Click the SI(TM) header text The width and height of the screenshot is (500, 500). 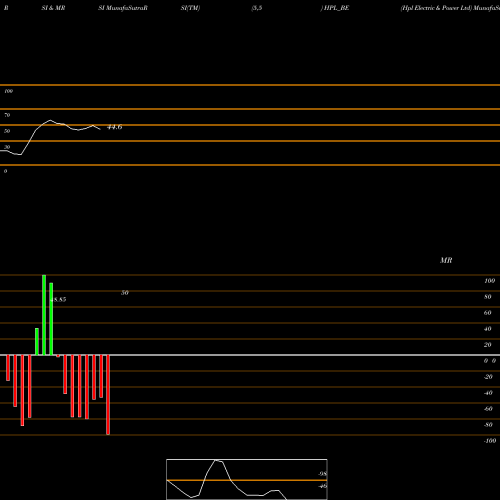pos(190,8)
